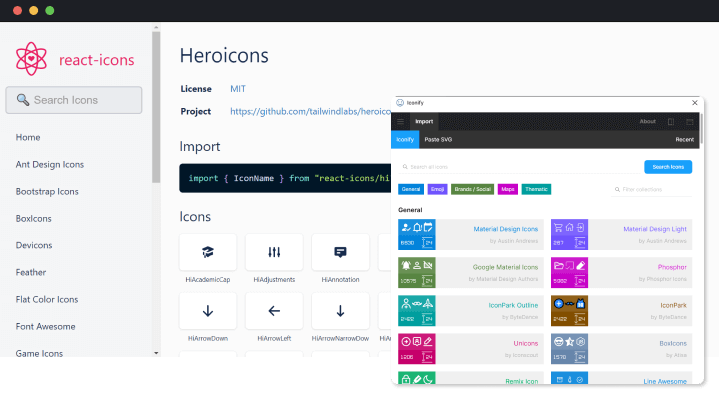This screenshot has width=719, height=398.
Task: Focus the Filter collections field
Action: pyautogui.click(x=652, y=189)
